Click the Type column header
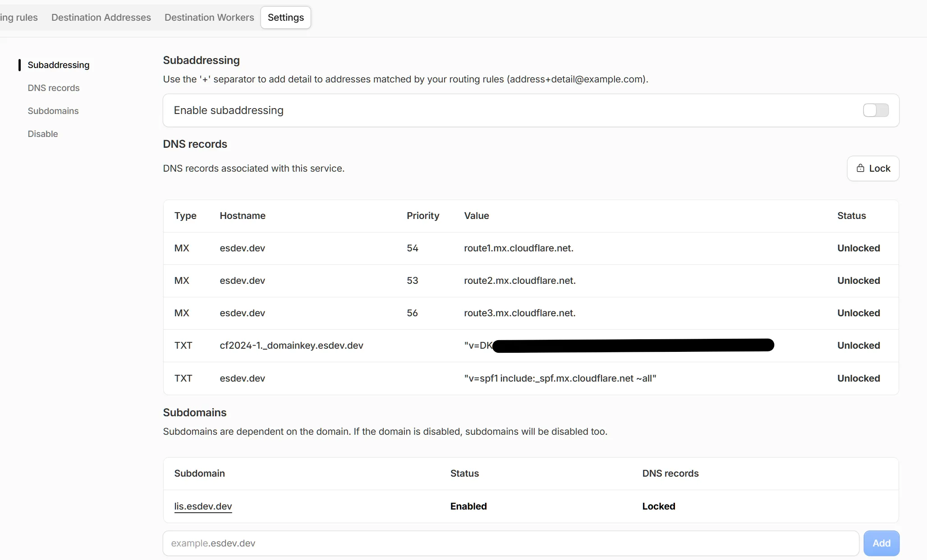 pos(185,216)
